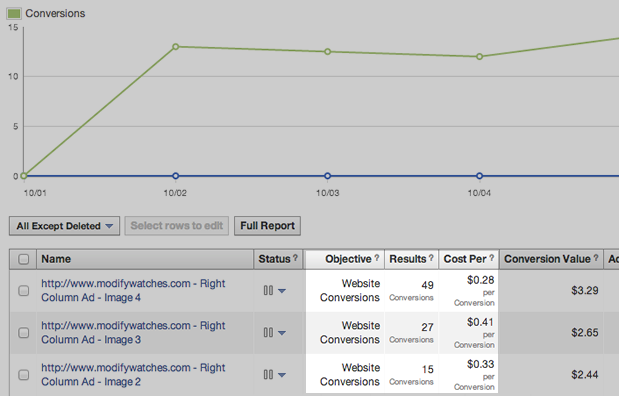Expand status dropdown arrow for Image 4 ad

point(282,291)
